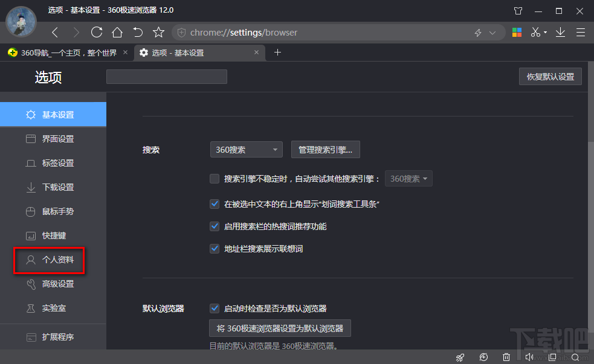This screenshot has height=364, width=594.
Task: Click the zoom magnifier icon in status bar
Action: pyautogui.click(x=575, y=357)
